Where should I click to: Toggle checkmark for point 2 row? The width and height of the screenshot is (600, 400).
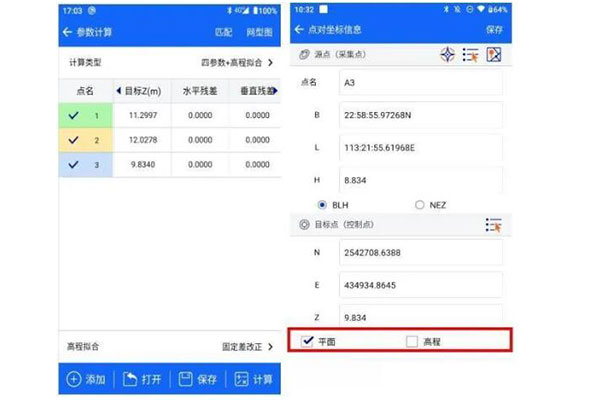click(x=74, y=141)
